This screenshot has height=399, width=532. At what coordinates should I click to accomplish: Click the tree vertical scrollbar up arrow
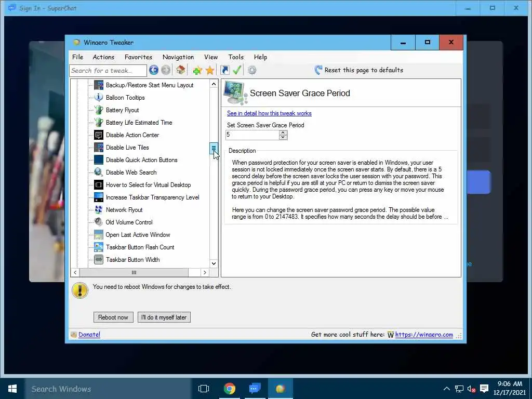click(214, 84)
